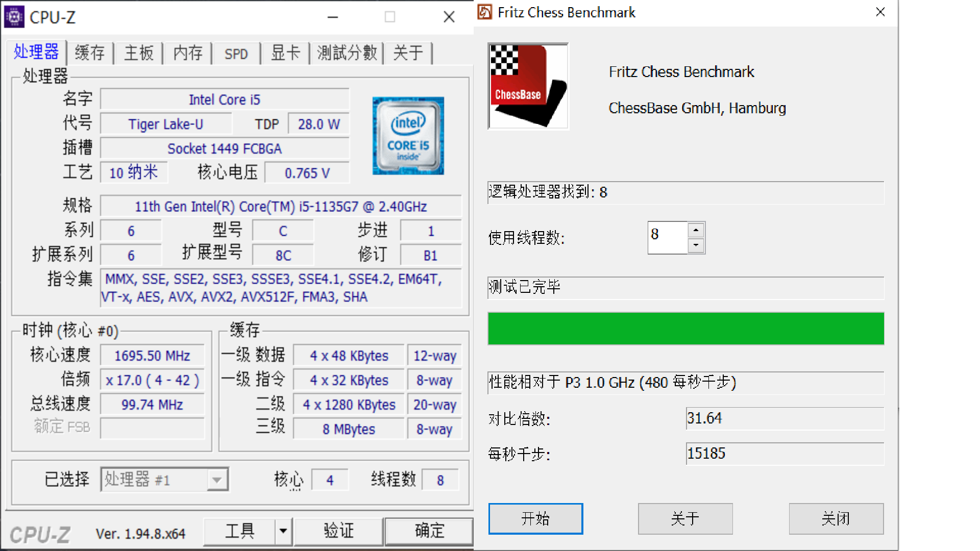Click the Fritz Chess Benchmark title icon

[485, 12]
